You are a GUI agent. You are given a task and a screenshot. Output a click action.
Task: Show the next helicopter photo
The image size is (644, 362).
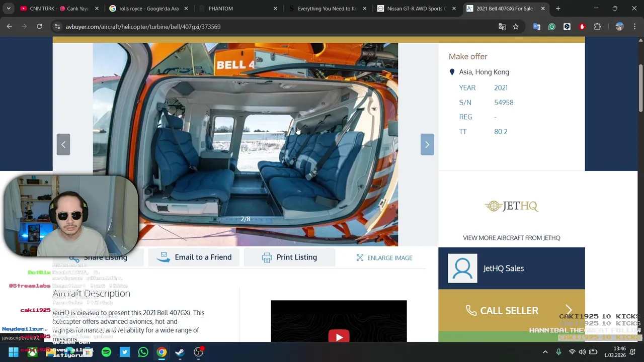pos(427,144)
